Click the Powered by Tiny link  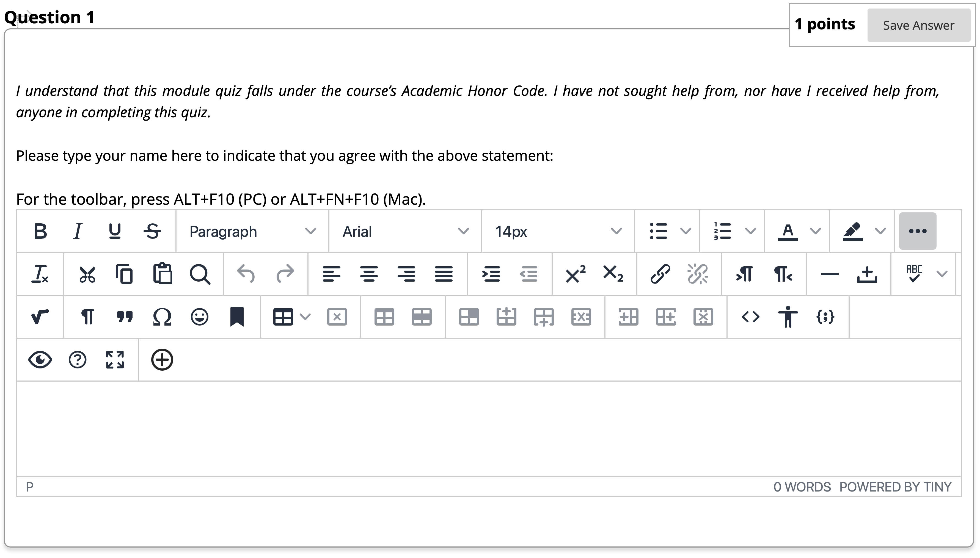(x=895, y=487)
